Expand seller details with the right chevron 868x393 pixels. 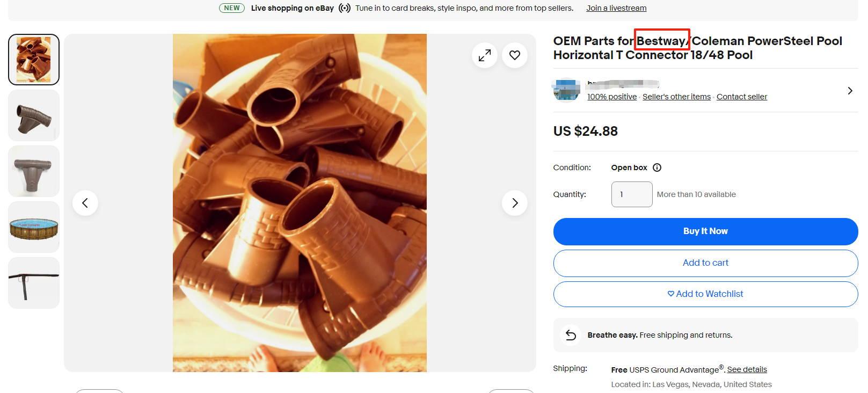(850, 91)
